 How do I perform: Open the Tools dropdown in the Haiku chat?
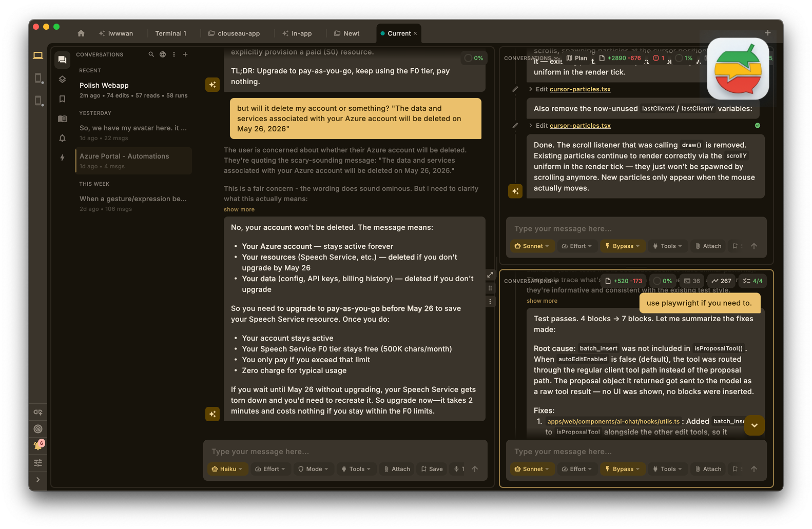pyautogui.click(x=356, y=469)
